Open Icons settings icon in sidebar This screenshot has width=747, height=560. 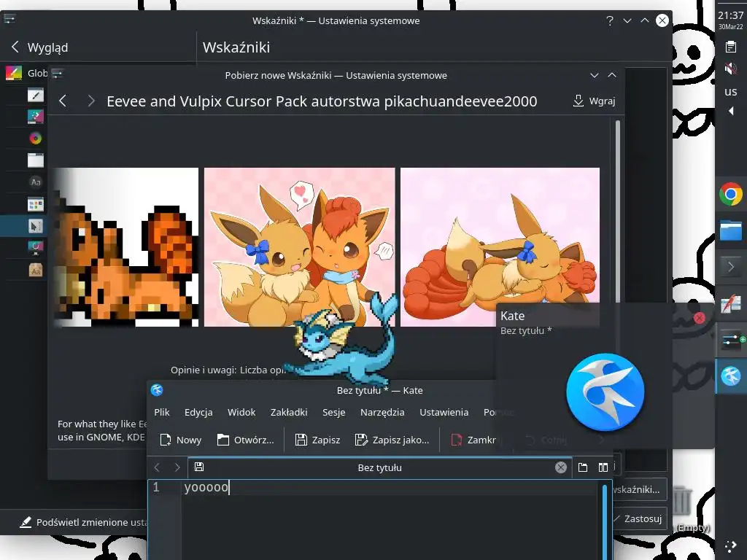(x=36, y=204)
